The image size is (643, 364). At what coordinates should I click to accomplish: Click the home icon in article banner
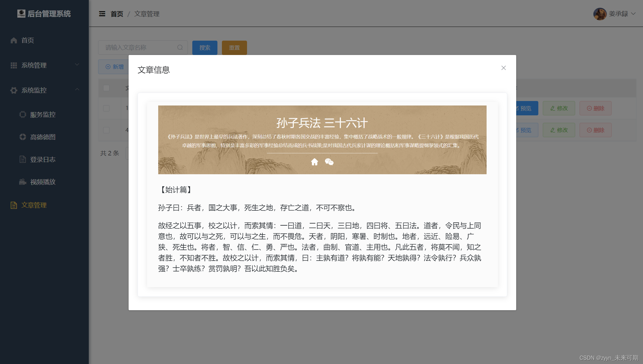314,162
